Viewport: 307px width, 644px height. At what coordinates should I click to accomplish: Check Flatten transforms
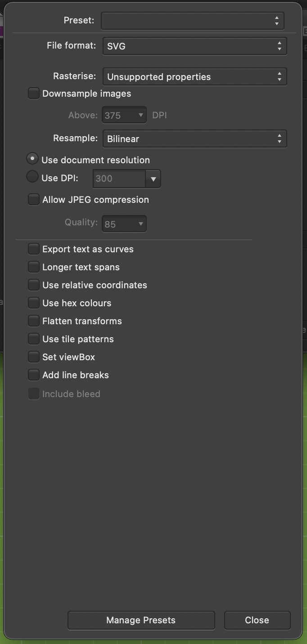pyautogui.click(x=33, y=321)
